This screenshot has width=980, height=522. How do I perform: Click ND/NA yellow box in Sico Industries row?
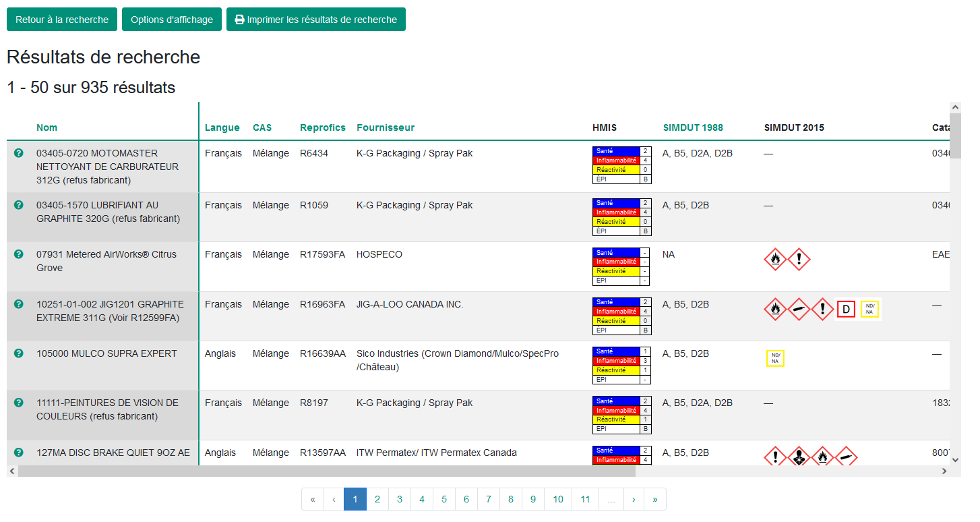[x=775, y=358]
